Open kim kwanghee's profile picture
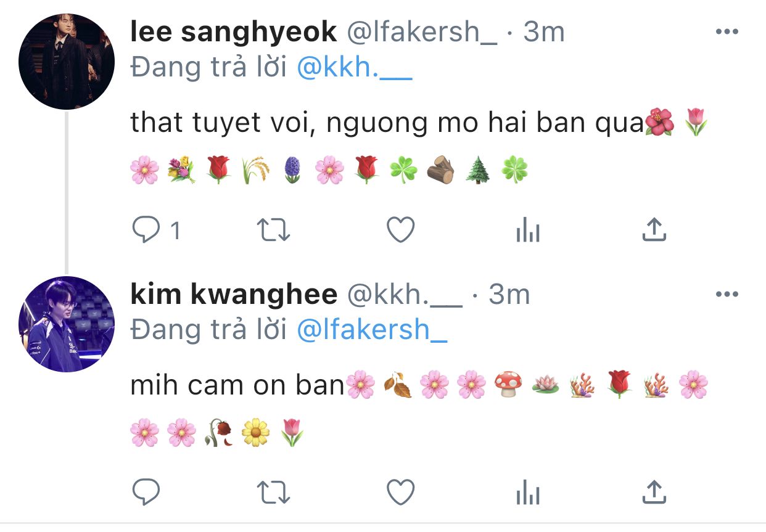Screen dimensions: 766x532 [67, 324]
